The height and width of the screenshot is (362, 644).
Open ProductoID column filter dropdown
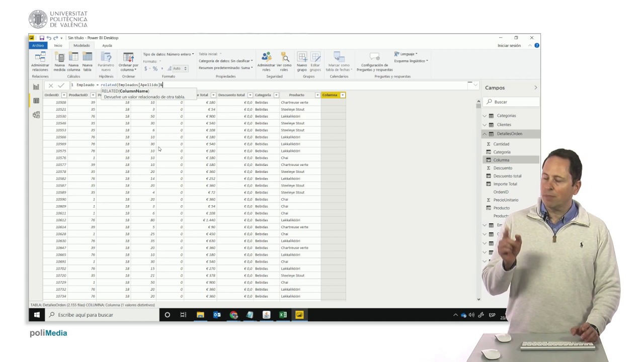tap(93, 95)
